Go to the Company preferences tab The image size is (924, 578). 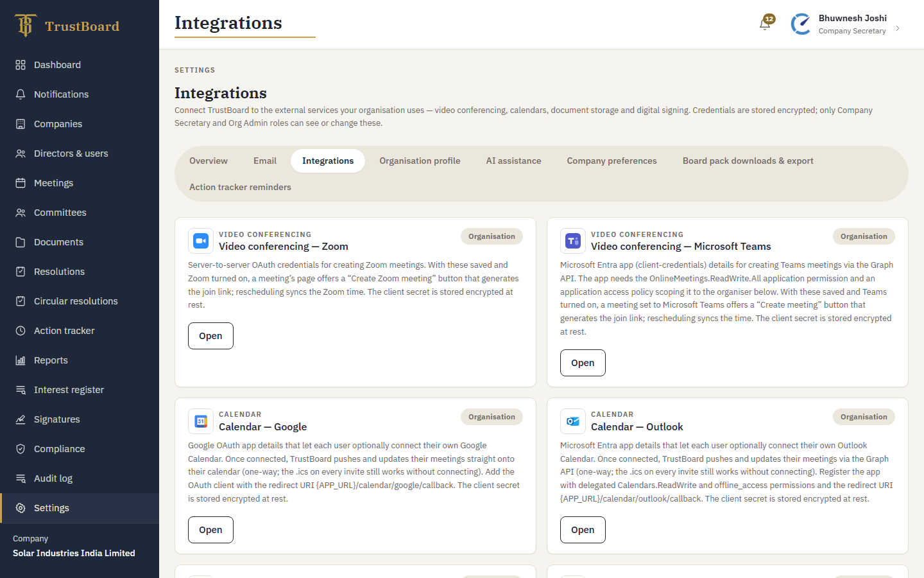(x=612, y=161)
